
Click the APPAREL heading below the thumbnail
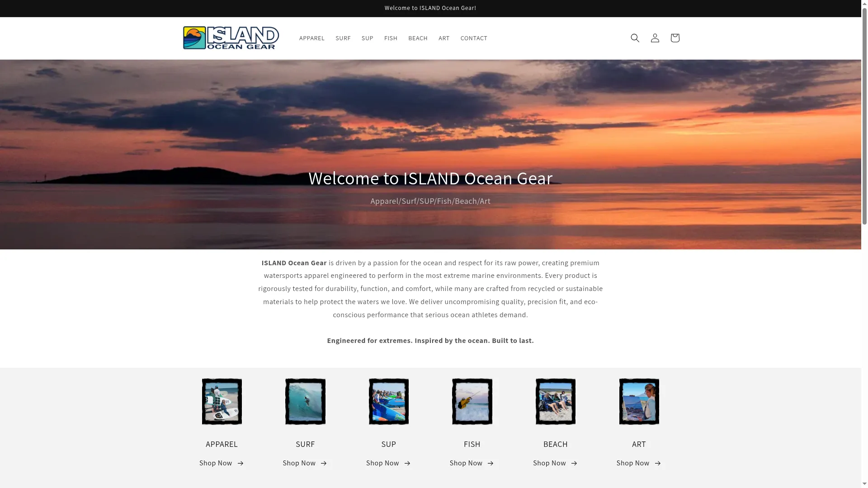tap(222, 444)
